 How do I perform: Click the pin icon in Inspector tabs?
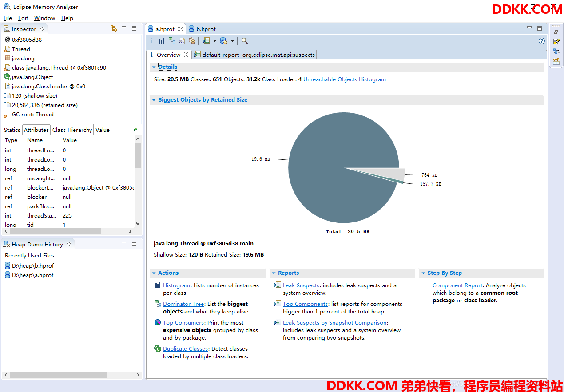[135, 130]
